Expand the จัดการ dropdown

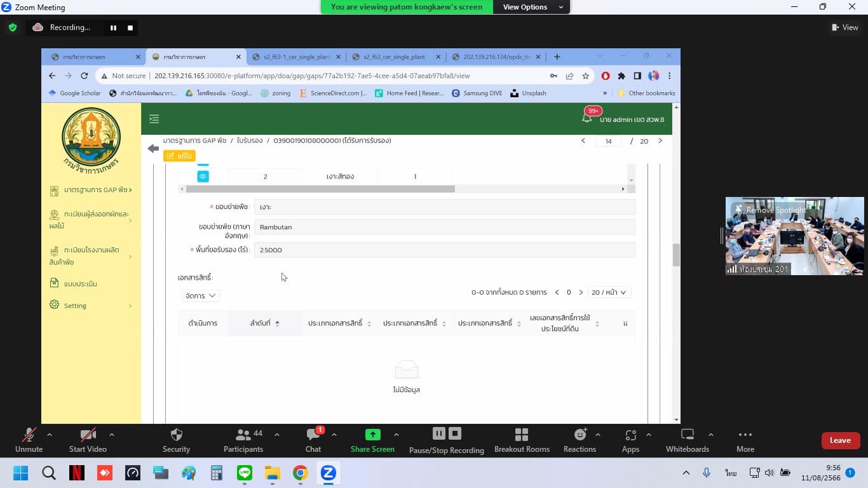(x=200, y=295)
